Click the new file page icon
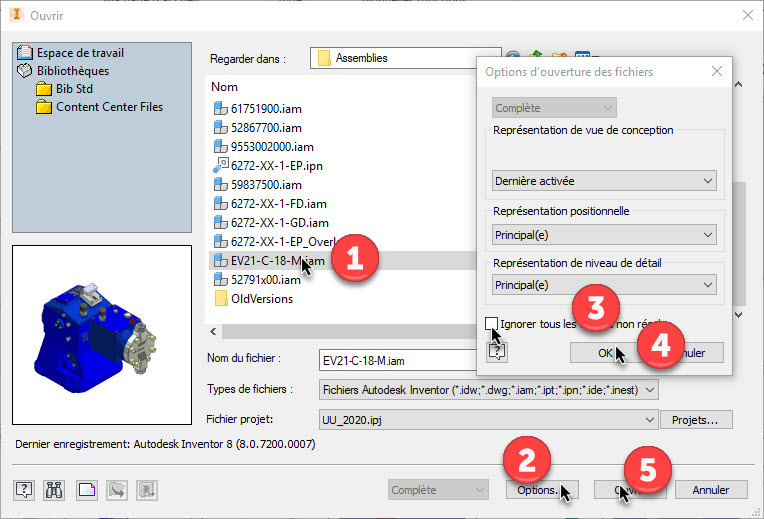764x519 pixels. click(87, 490)
